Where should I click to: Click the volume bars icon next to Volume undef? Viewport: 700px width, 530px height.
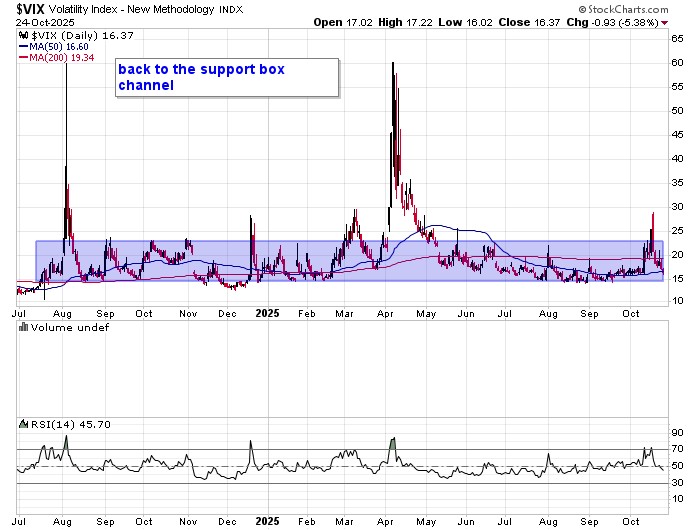(x=22, y=327)
